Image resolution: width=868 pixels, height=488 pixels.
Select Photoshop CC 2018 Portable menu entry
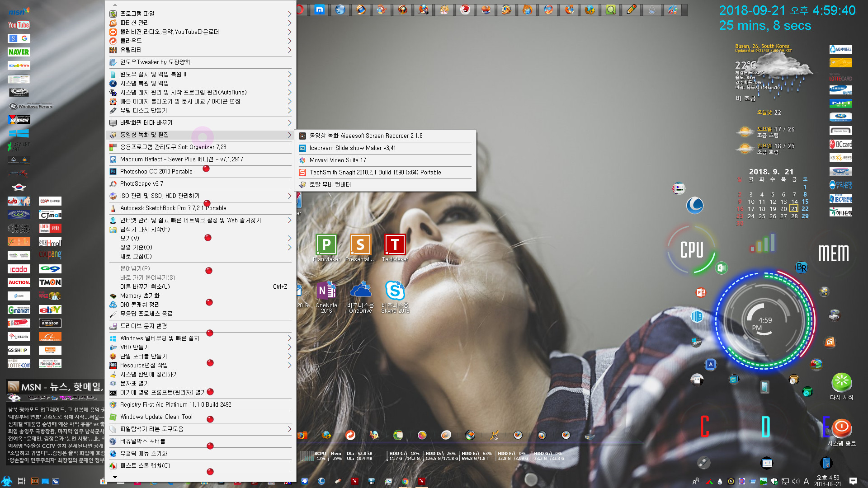[x=200, y=171]
